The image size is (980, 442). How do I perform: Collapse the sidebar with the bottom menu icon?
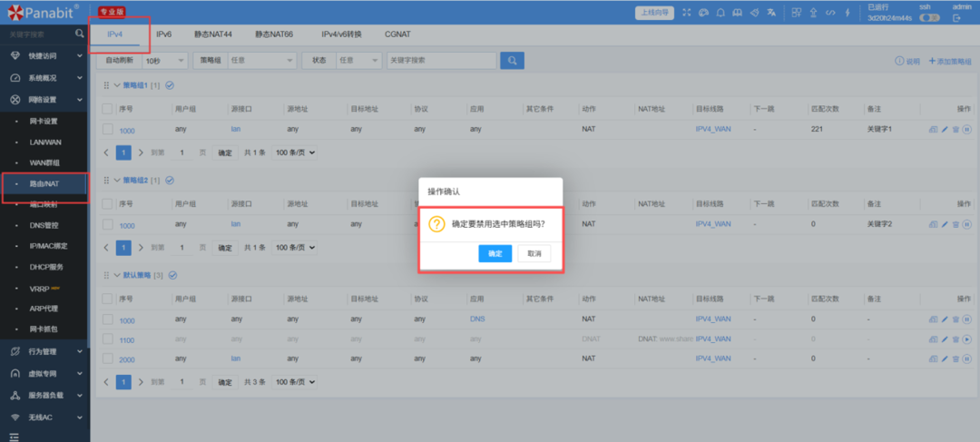pos(14,437)
